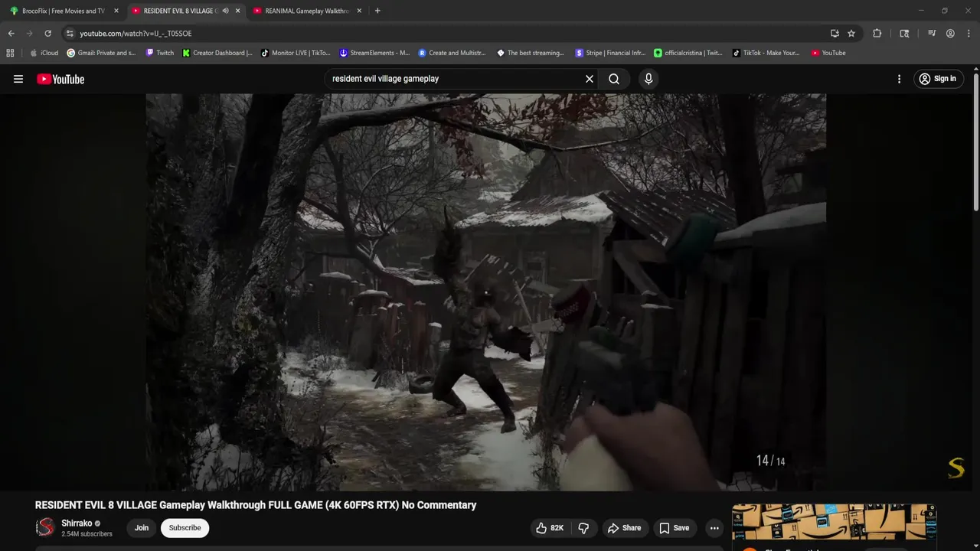Open the Twitch bookmark

tap(159, 53)
